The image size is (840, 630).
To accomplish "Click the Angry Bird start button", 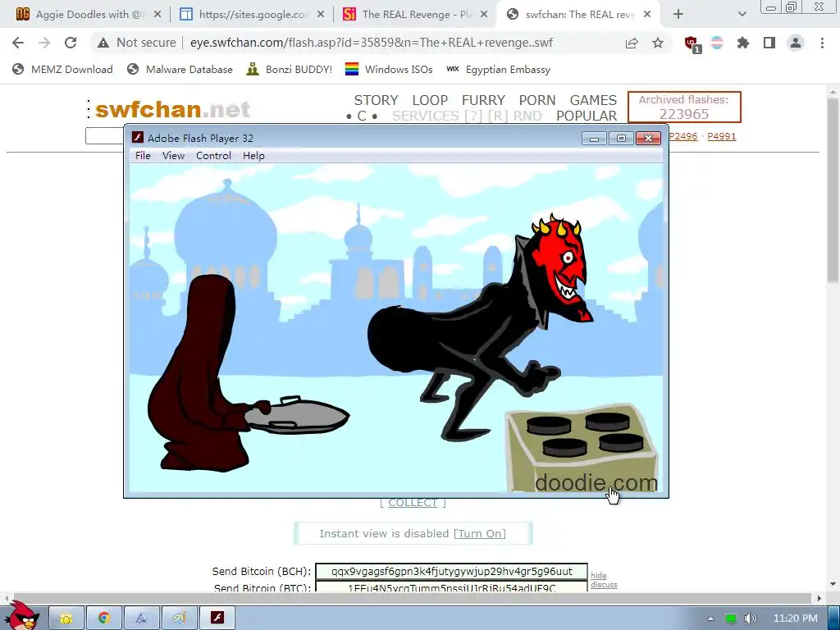I will coord(21,615).
